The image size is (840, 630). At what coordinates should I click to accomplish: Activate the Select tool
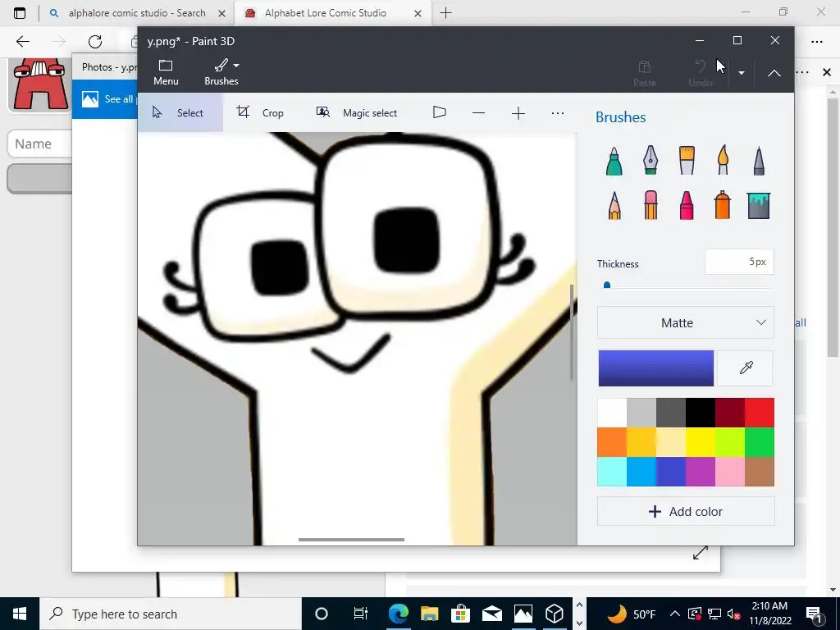180,112
